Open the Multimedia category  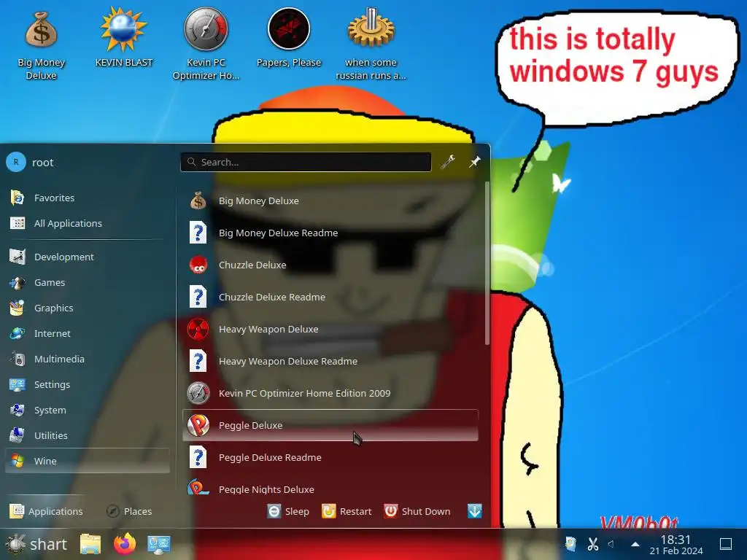88,359
